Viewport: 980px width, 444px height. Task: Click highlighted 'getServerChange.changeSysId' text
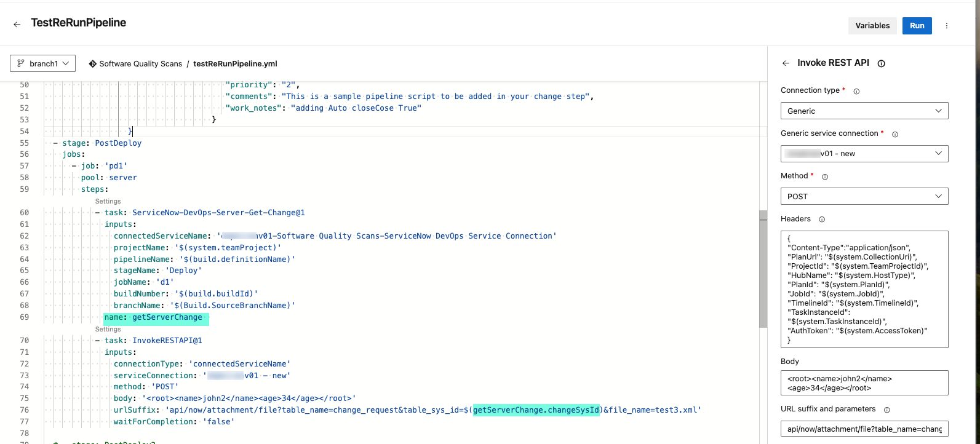click(x=536, y=410)
